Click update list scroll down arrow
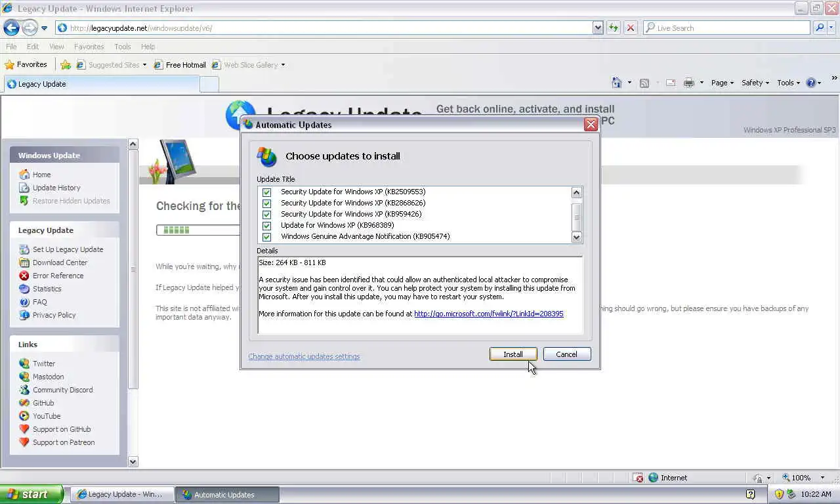Screen dimensions: 840x504 pyautogui.click(x=576, y=237)
